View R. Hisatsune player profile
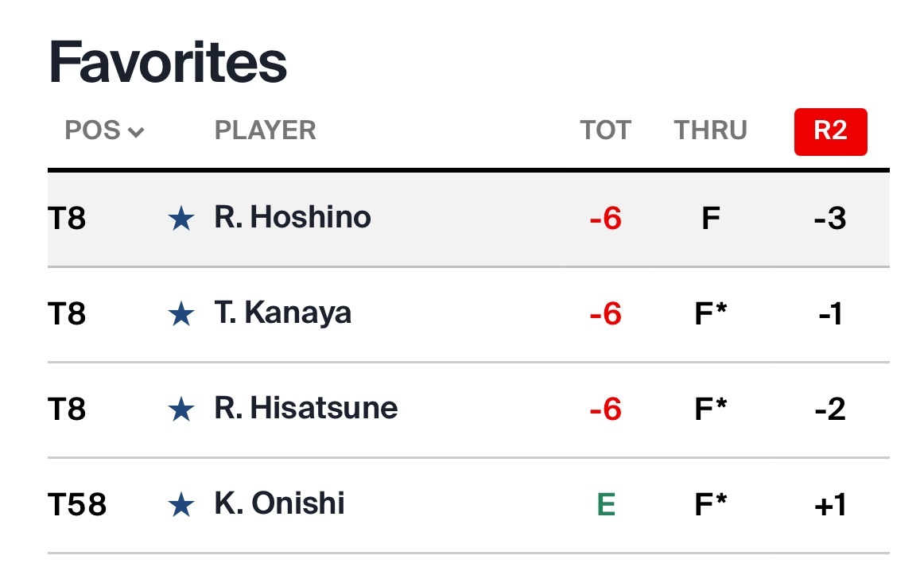 tap(305, 408)
